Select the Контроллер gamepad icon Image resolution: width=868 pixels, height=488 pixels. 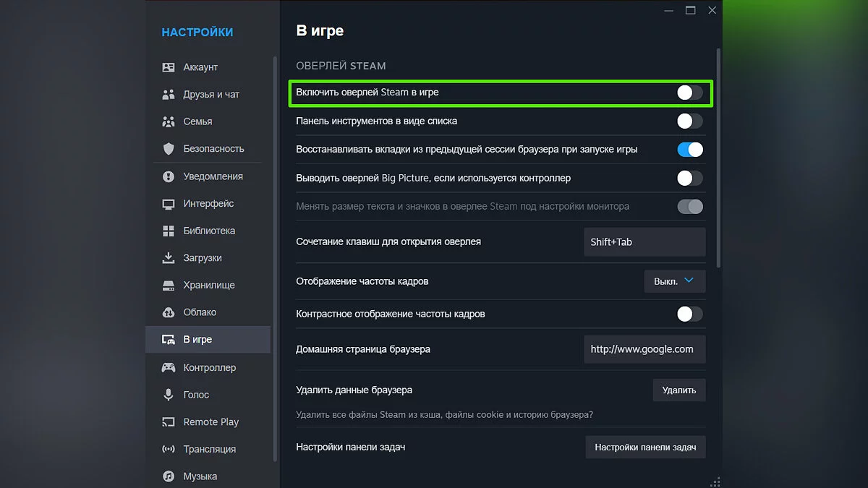coord(169,367)
